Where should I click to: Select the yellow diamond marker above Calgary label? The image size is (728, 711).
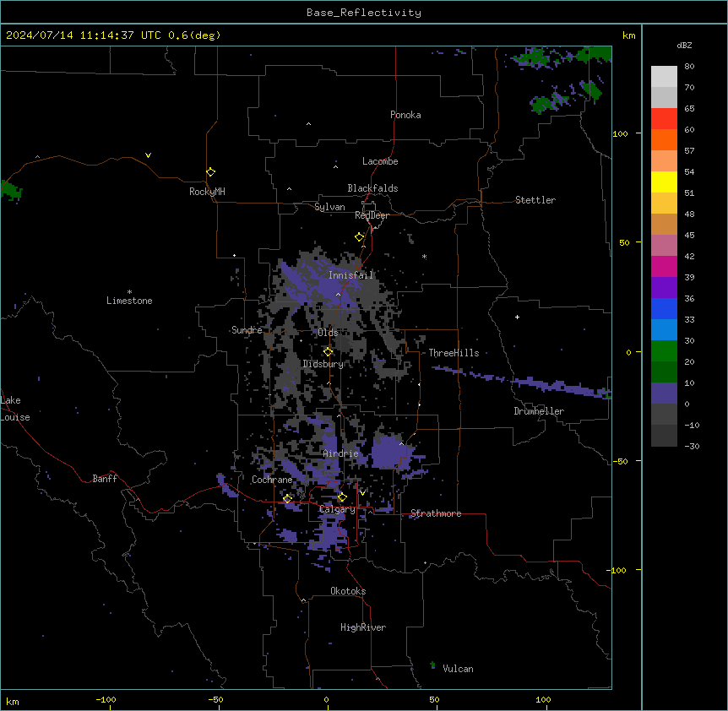(x=342, y=497)
